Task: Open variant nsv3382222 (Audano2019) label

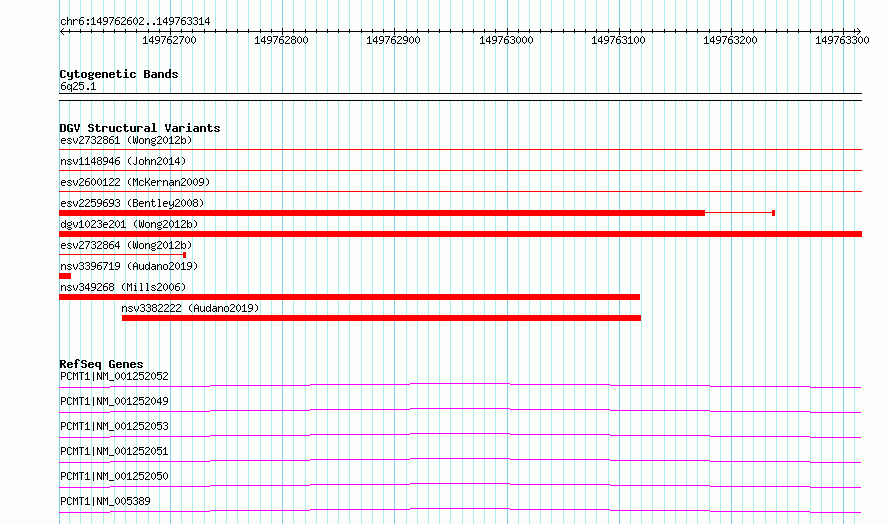Action: (190, 308)
